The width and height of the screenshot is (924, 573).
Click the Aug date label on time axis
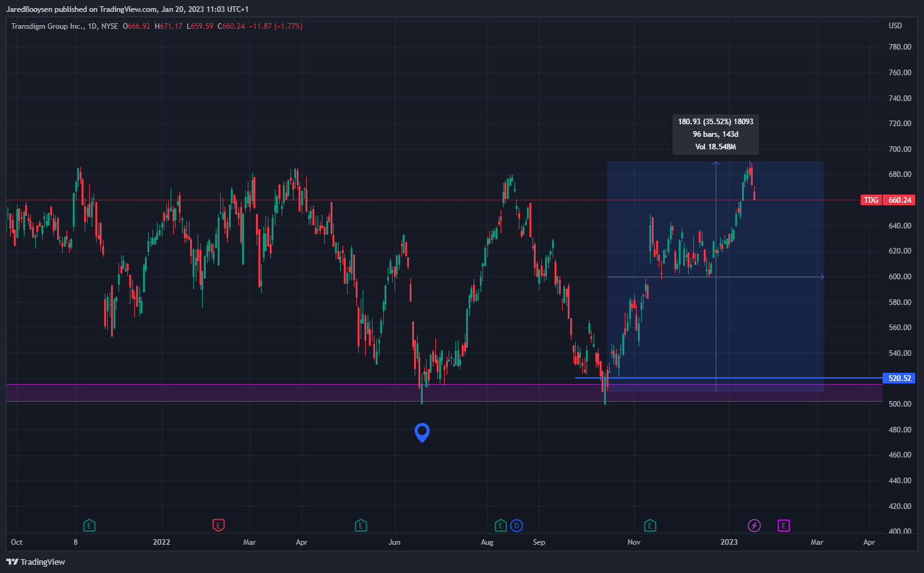(487, 542)
